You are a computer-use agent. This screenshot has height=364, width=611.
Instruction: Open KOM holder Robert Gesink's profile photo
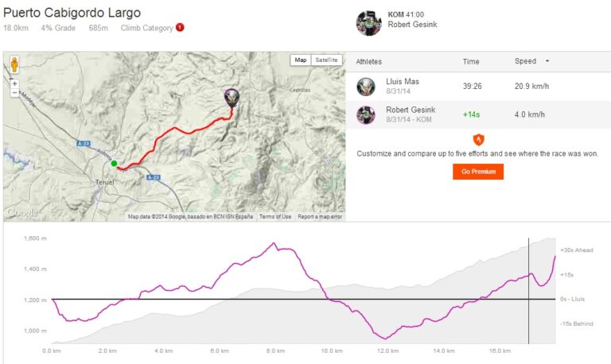tap(368, 22)
